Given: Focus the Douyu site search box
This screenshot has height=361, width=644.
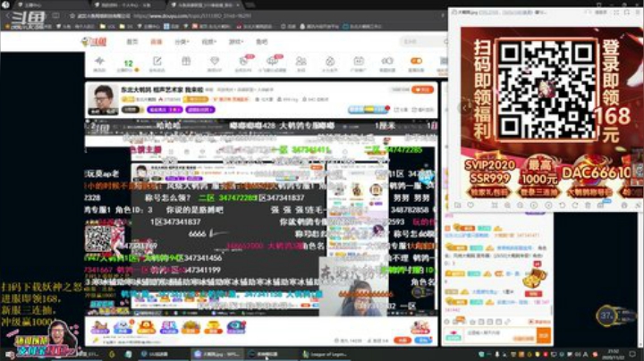Looking at the screenshot, I should click(421, 41).
